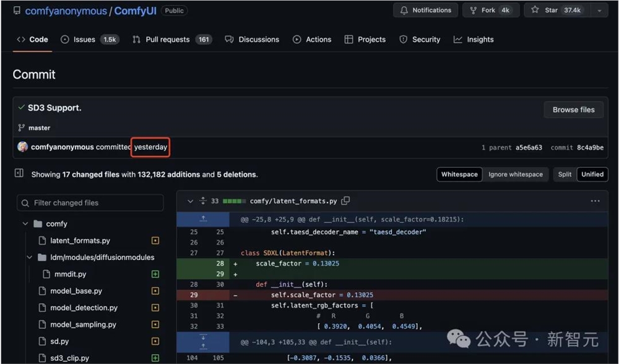Click the Browse files button
619x364 pixels.
(x=573, y=110)
